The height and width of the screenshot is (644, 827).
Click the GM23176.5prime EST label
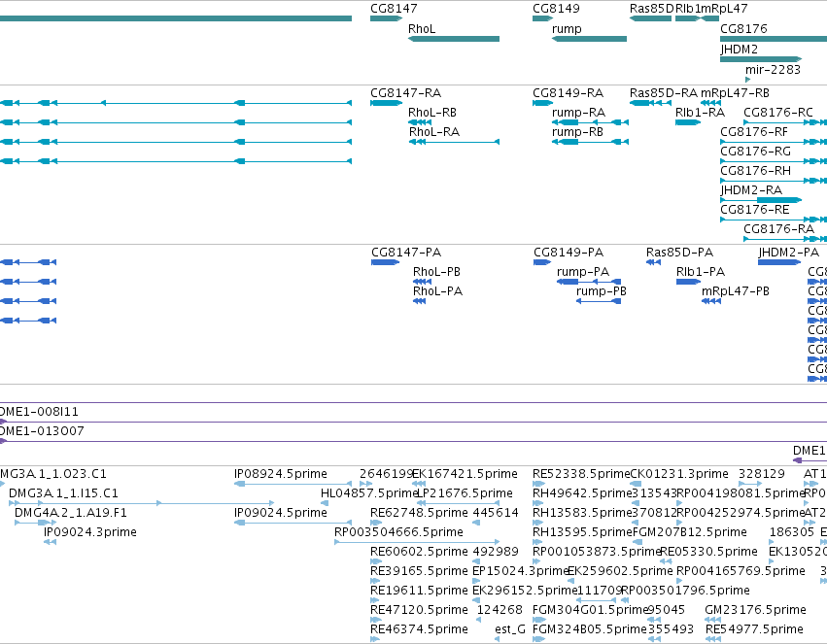click(755, 610)
